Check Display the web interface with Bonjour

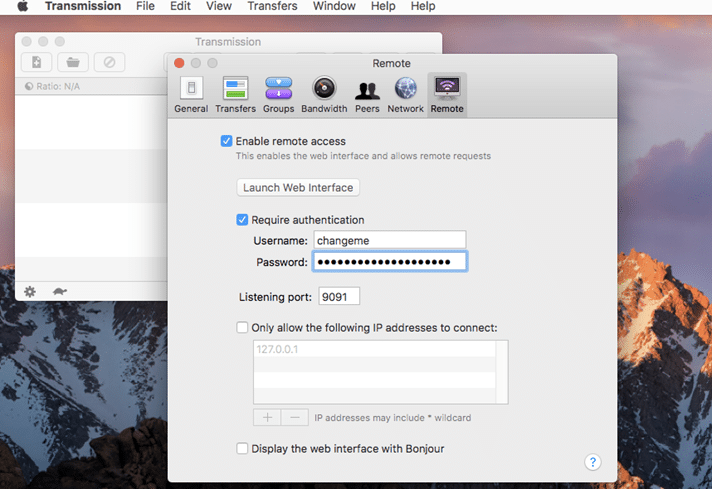242,449
